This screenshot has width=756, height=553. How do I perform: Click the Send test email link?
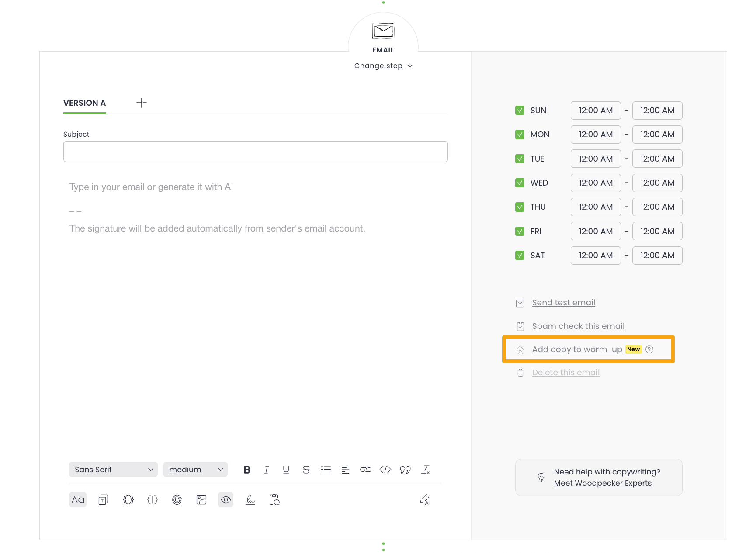pos(563,303)
